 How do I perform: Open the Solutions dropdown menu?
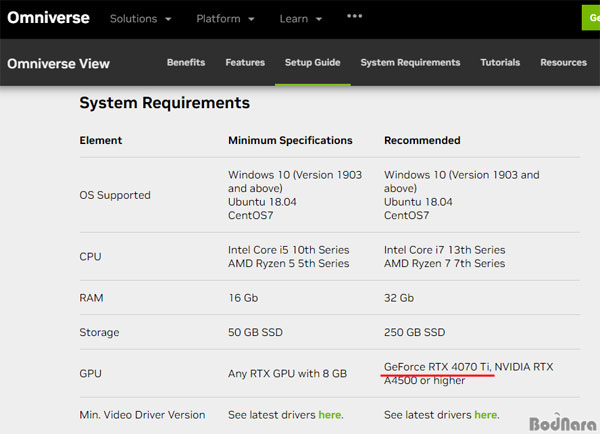tap(140, 19)
